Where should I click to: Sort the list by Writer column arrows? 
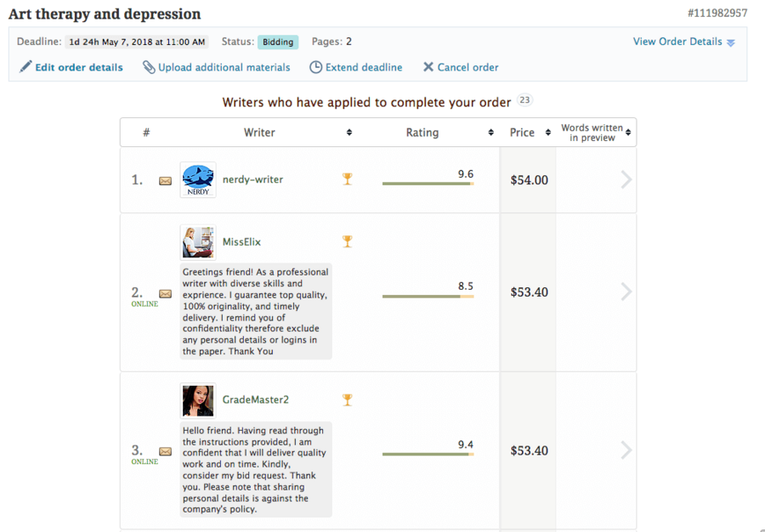coord(349,132)
